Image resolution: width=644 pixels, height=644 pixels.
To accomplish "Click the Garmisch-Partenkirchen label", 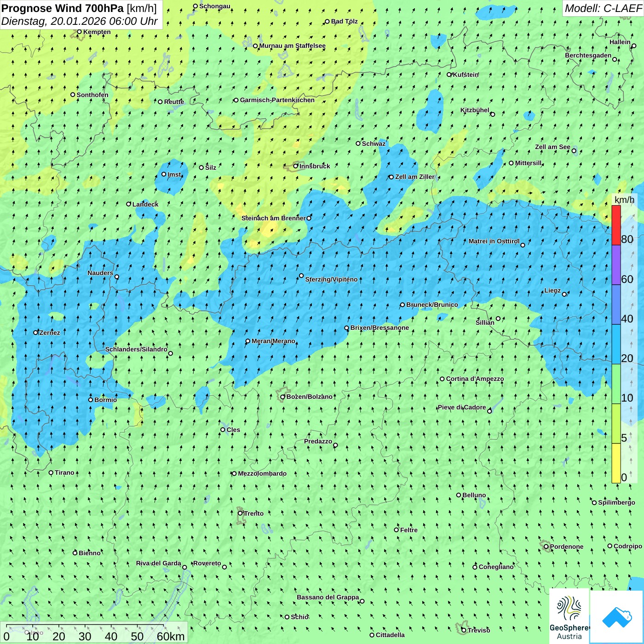I will (277, 100).
